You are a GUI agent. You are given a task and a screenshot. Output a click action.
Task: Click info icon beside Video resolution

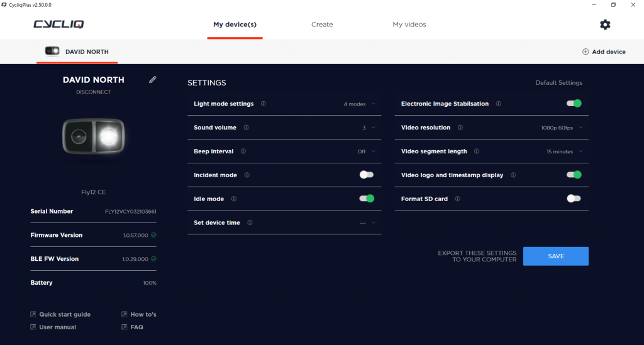(460, 128)
